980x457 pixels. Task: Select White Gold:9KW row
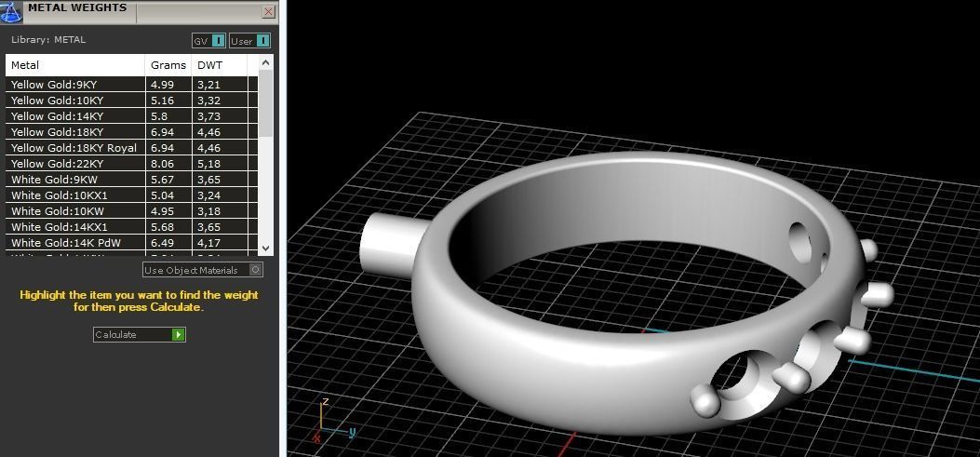point(131,180)
